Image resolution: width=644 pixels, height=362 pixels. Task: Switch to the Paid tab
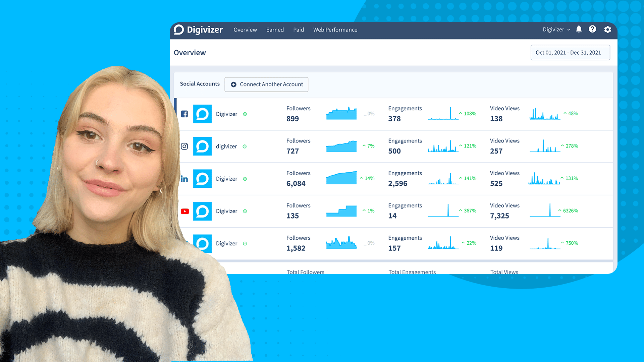(299, 30)
